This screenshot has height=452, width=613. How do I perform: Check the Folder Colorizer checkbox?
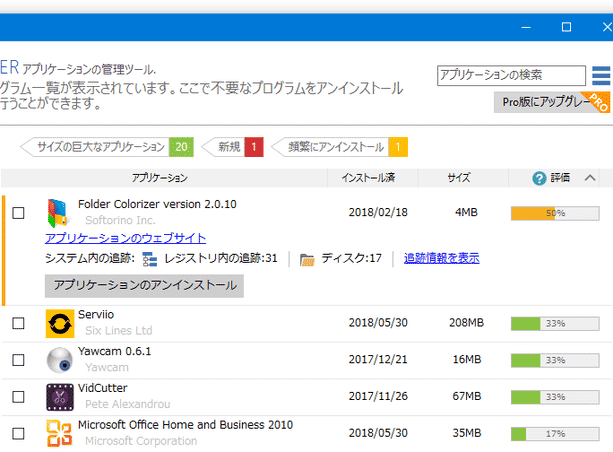pyautogui.click(x=18, y=213)
